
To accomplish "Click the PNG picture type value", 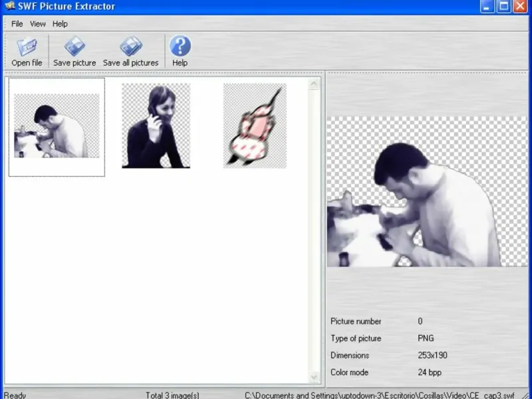I will tap(426, 338).
